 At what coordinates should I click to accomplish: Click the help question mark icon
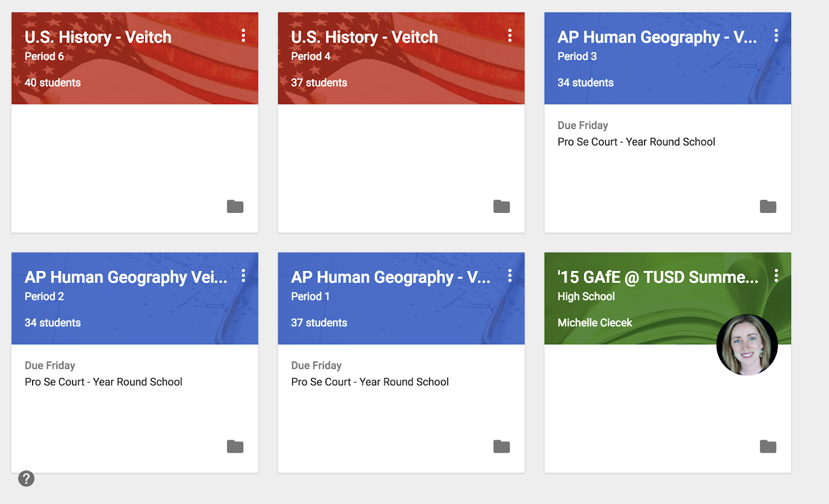point(26,479)
